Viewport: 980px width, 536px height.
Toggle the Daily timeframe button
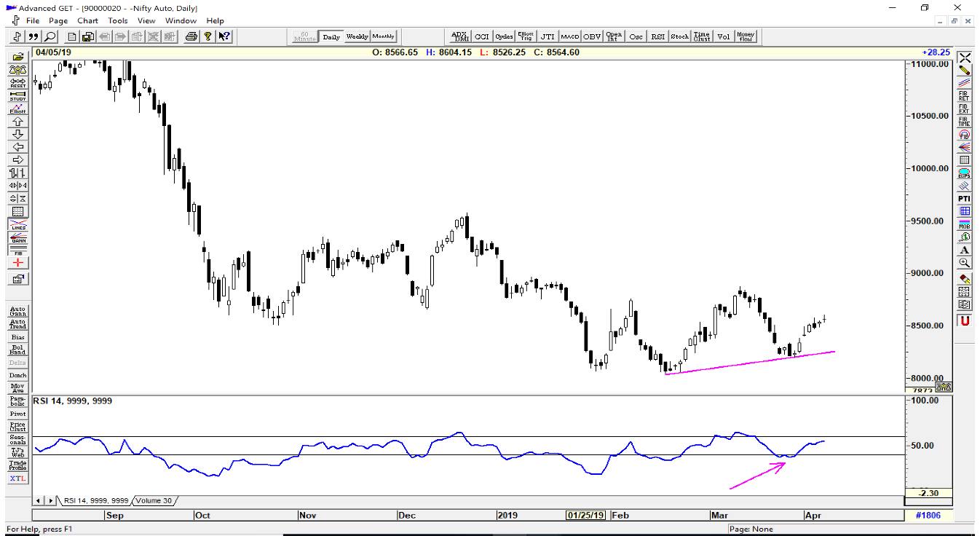pos(331,36)
